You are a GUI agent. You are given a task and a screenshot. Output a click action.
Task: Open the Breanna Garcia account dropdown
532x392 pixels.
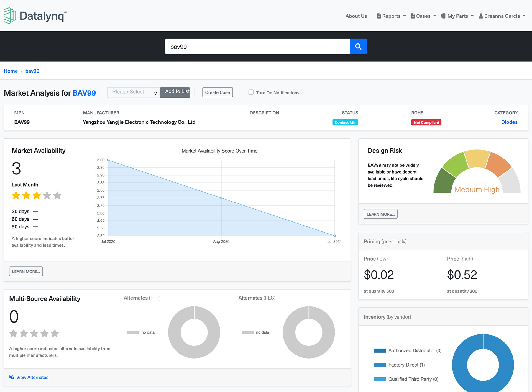502,16
